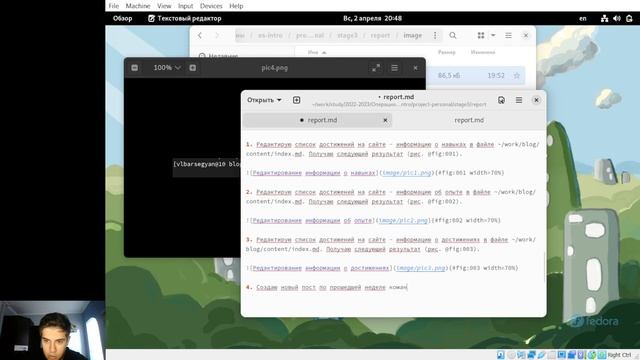Zoom in in the image viewer
Viewport: 640px width, 360px height.
(x=193, y=68)
